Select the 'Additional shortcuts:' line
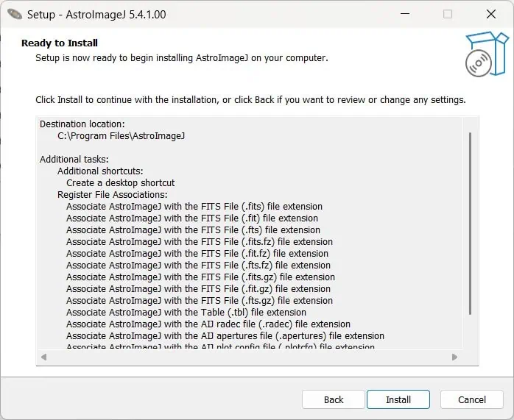 coord(100,171)
